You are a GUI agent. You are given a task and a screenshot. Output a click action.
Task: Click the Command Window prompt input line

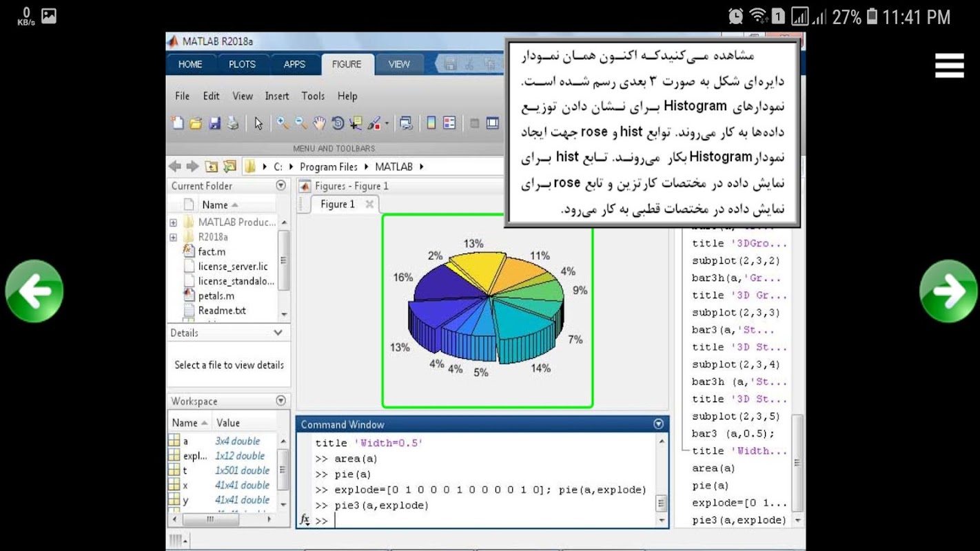(x=482, y=521)
